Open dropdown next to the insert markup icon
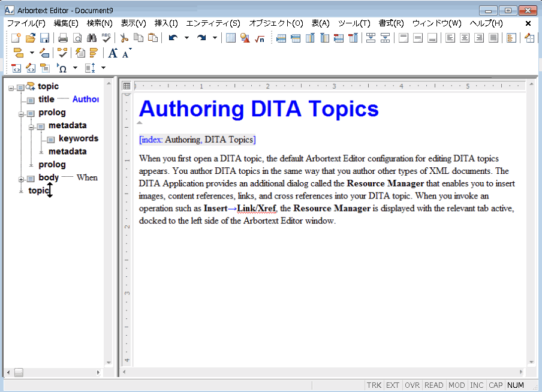 click(32, 53)
